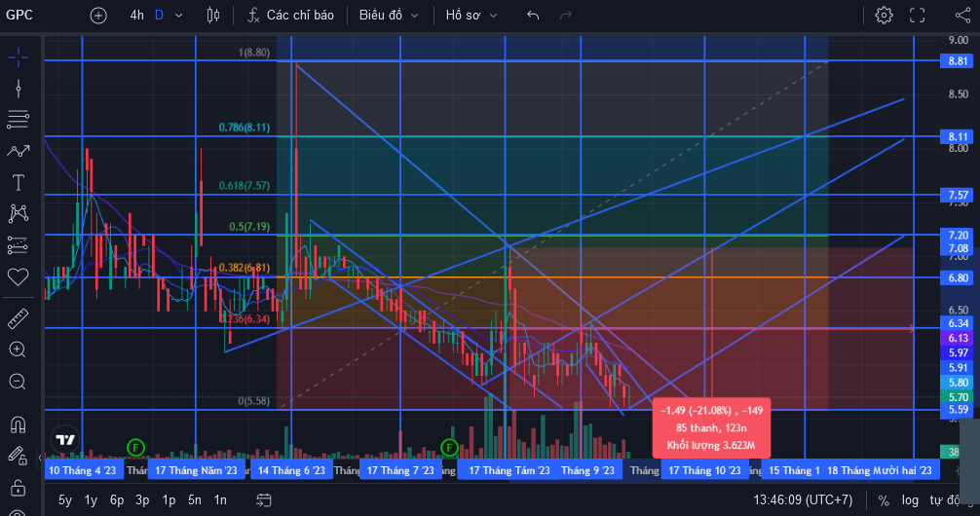
Task: Open the GPC symbol search
Action: click(19, 15)
